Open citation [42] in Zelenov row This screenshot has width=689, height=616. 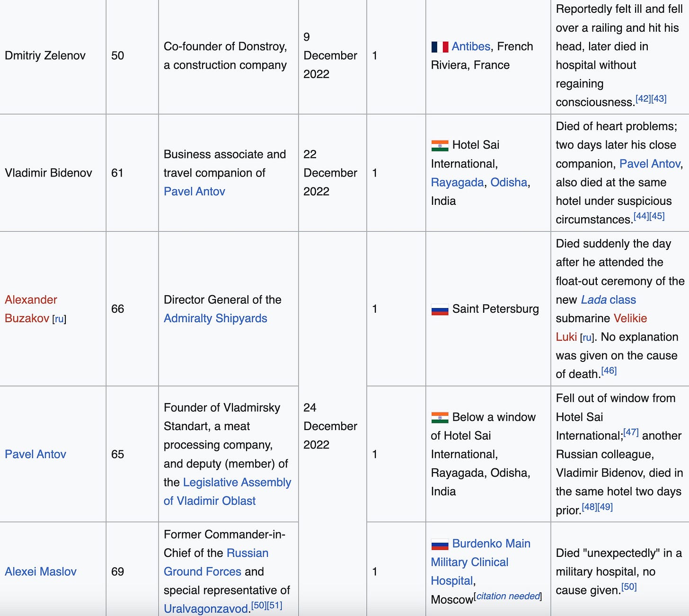[x=643, y=99]
